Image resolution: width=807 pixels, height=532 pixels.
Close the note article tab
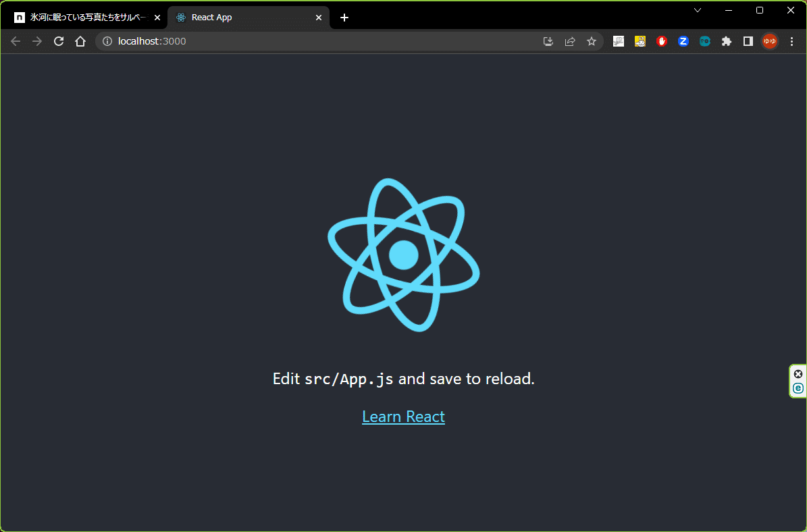pyautogui.click(x=157, y=18)
